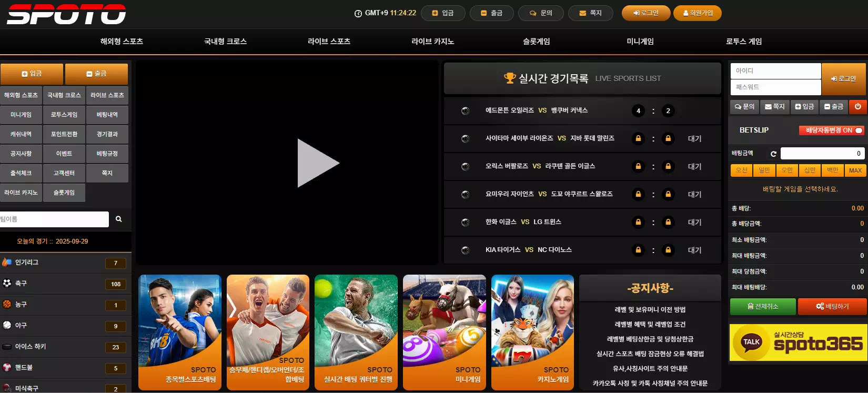Open the SPOTO 미니게임 greyhound racing banner
868x393 pixels.
tap(444, 332)
